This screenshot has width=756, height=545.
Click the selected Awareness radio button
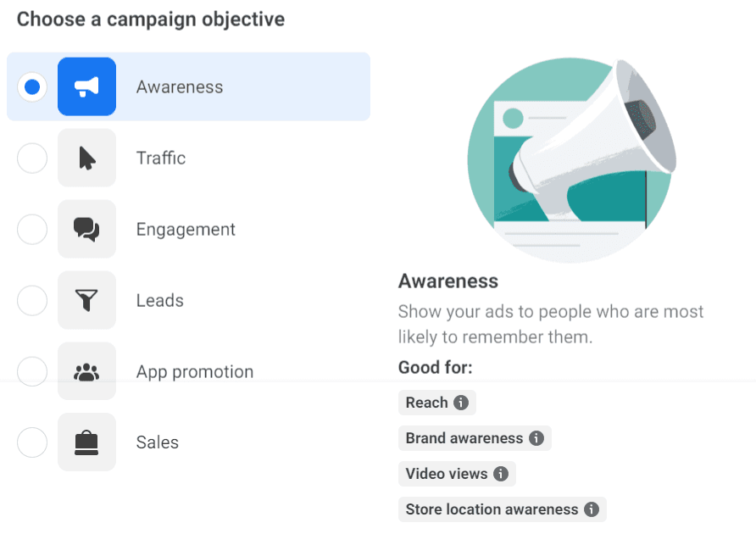pos(32,86)
